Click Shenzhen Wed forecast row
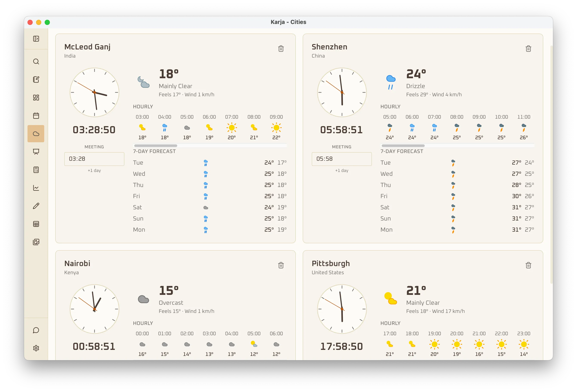 click(x=457, y=174)
